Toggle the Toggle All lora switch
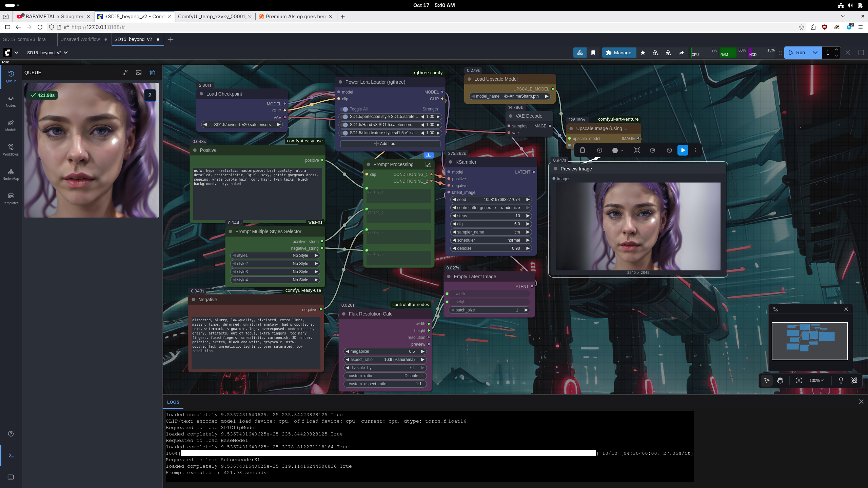The height and width of the screenshot is (488, 868). pos(344,109)
